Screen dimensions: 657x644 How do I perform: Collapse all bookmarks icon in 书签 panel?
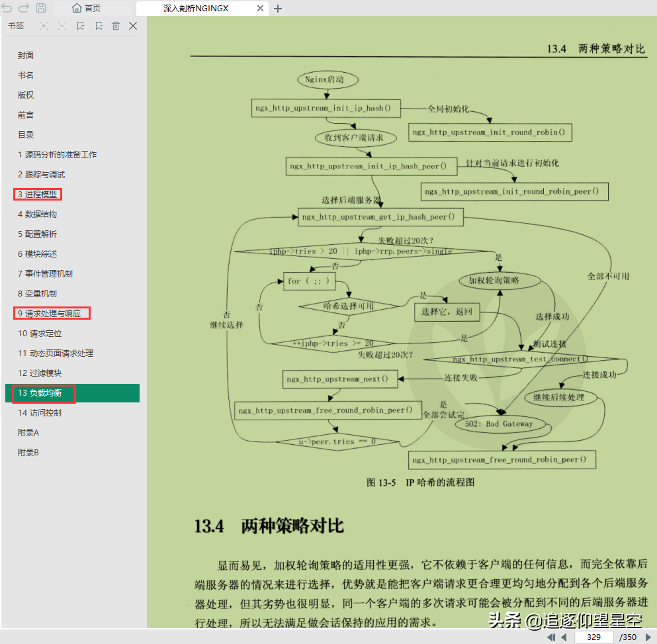click(62, 26)
